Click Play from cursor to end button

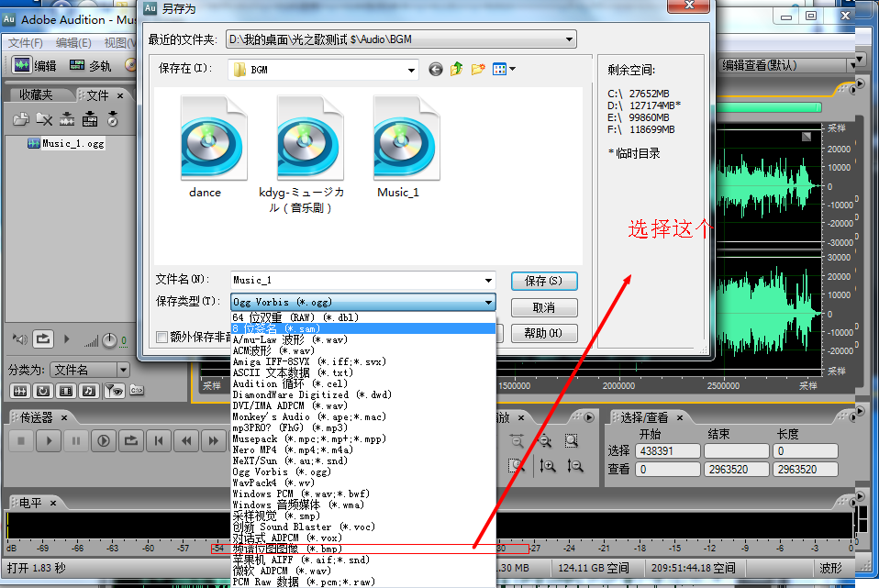pos(104,440)
